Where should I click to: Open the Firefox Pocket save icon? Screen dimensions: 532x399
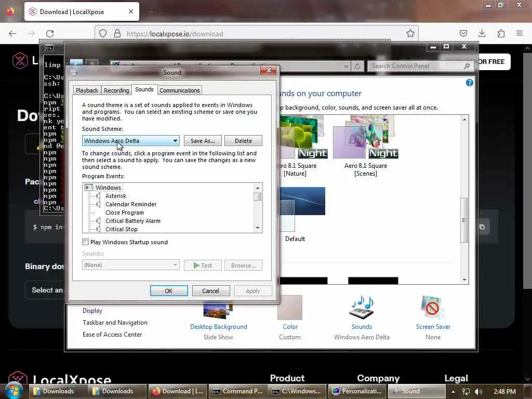463,33
